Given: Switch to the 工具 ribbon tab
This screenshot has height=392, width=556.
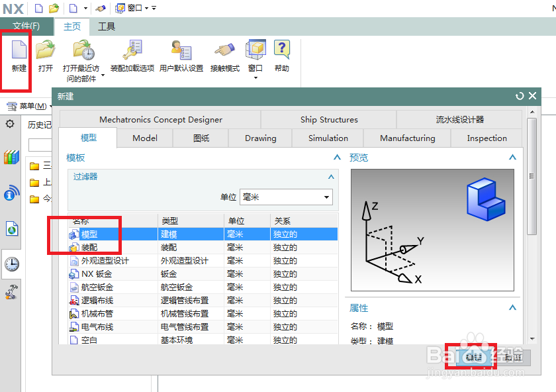Looking at the screenshot, I should (107, 26).
